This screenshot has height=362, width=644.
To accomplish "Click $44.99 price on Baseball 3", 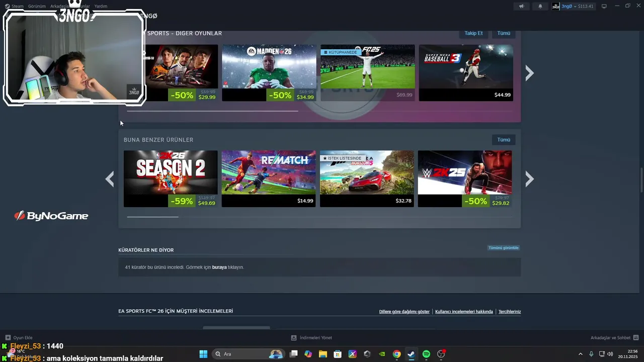I will 502,95.
